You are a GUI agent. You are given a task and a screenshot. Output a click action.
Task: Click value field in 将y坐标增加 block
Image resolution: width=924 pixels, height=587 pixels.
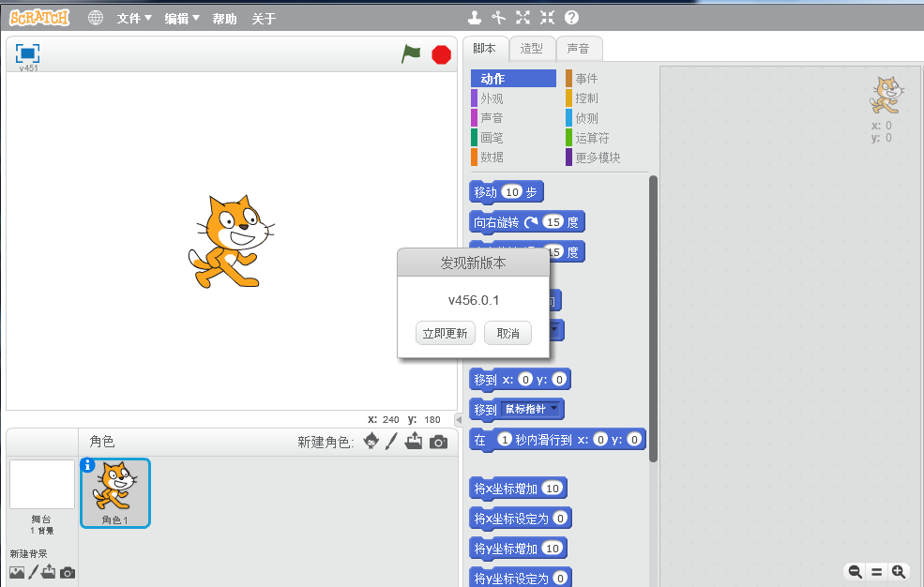pyautogui.click(x=553, y=549)
